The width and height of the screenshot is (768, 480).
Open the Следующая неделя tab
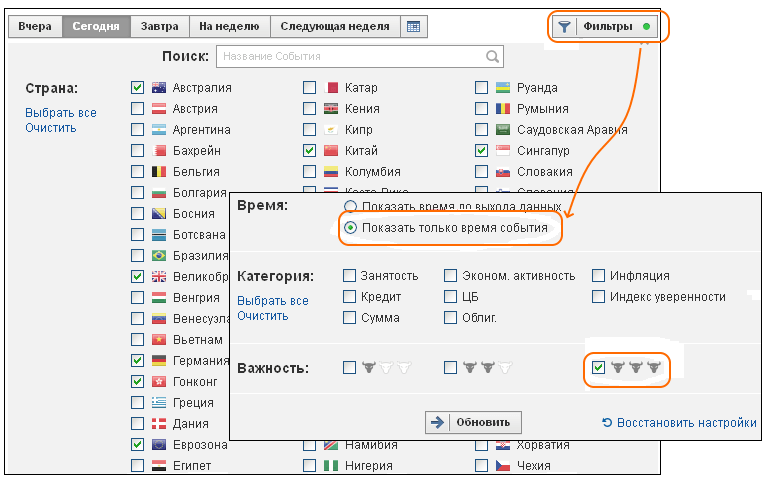click(x=335, y=27)
